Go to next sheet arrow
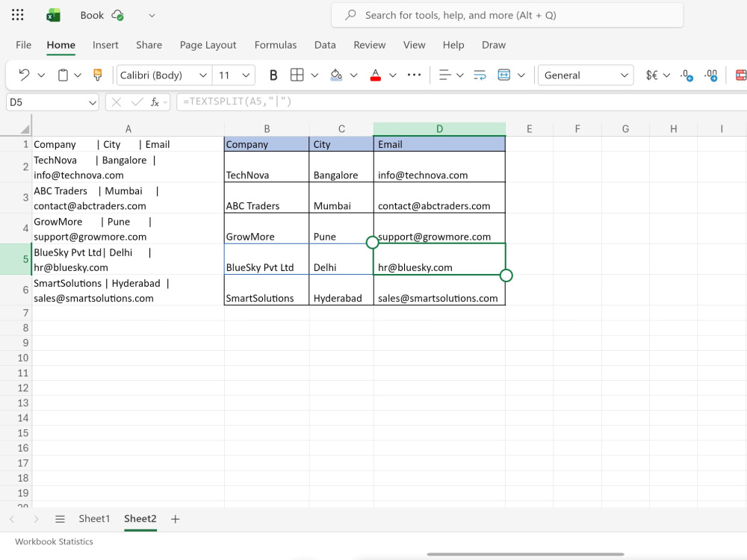 tap(36, 519)
